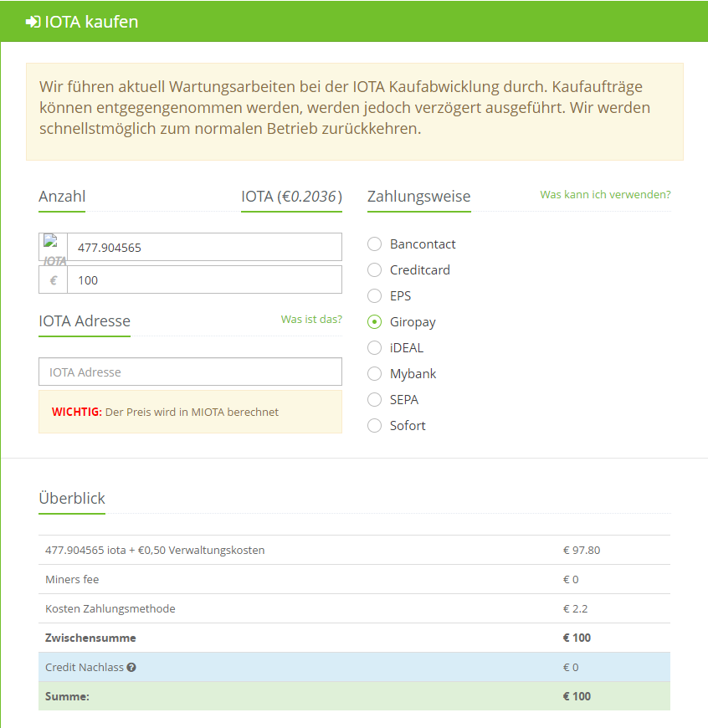Select the Sofort payment option
Screen dimensions: 708x728
pos(375,426)
